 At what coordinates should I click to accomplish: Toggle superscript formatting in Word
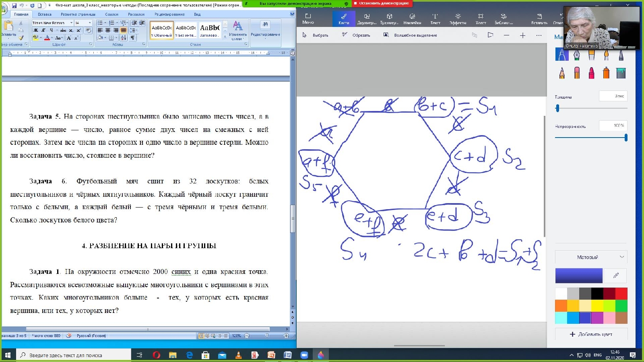coord(78,30)
